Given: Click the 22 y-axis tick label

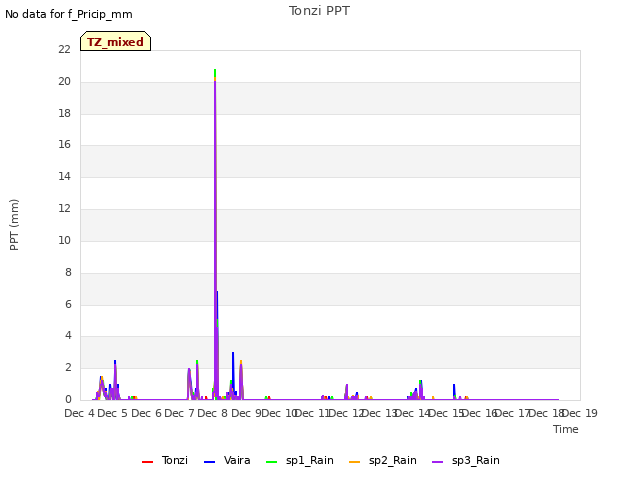Looking at the screenshot, I should (64, 50).
